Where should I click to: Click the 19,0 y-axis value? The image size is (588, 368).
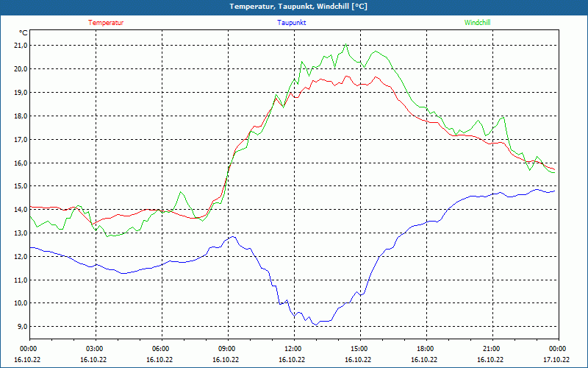(x=21, y=93)
